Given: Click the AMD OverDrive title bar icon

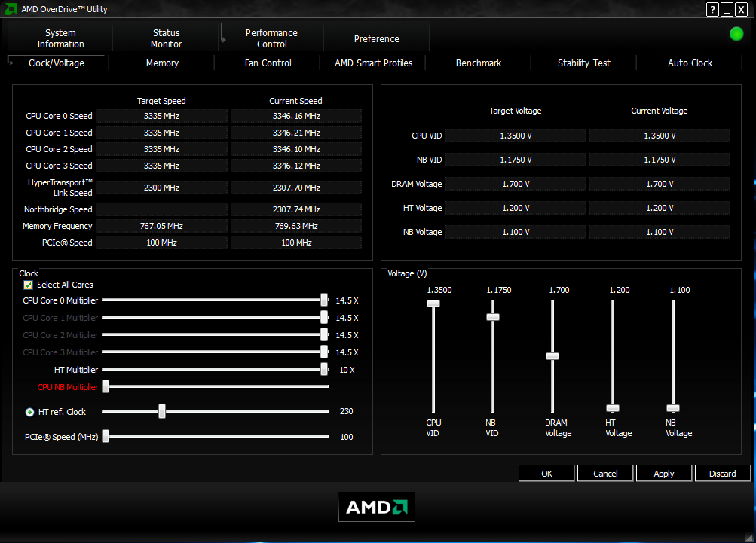Looking at the screenshot, I should point(11,9).
